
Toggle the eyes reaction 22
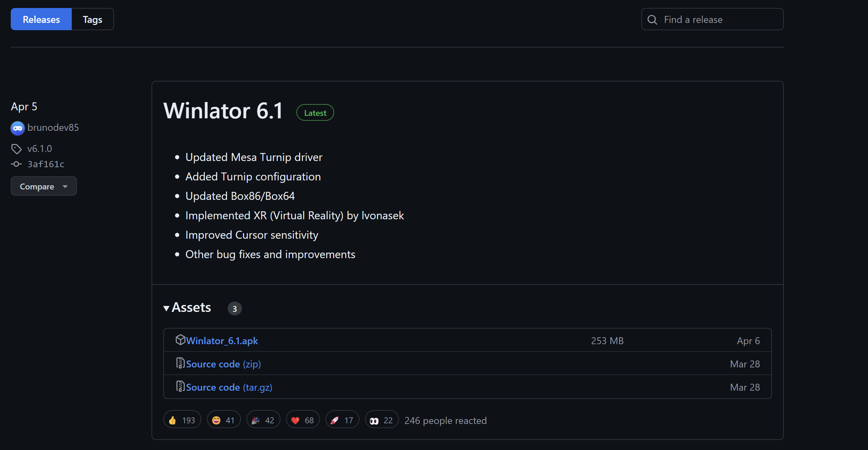click(x=382, y=419)
